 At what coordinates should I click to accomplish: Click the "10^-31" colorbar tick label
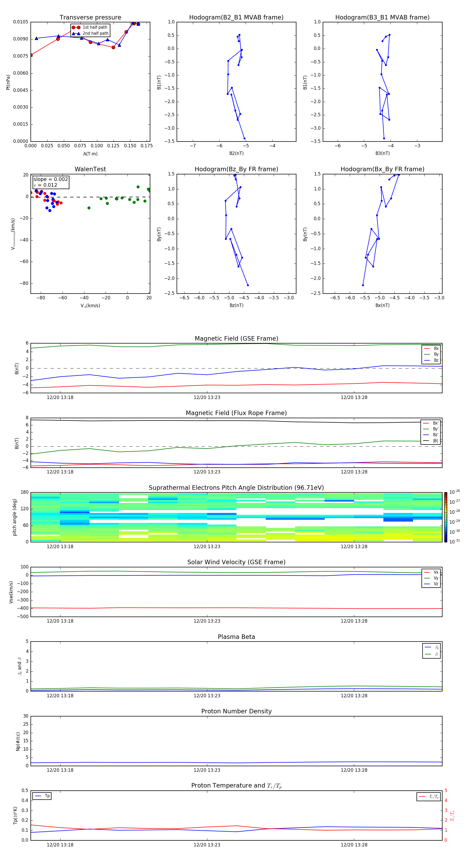(x=455, y=542)
